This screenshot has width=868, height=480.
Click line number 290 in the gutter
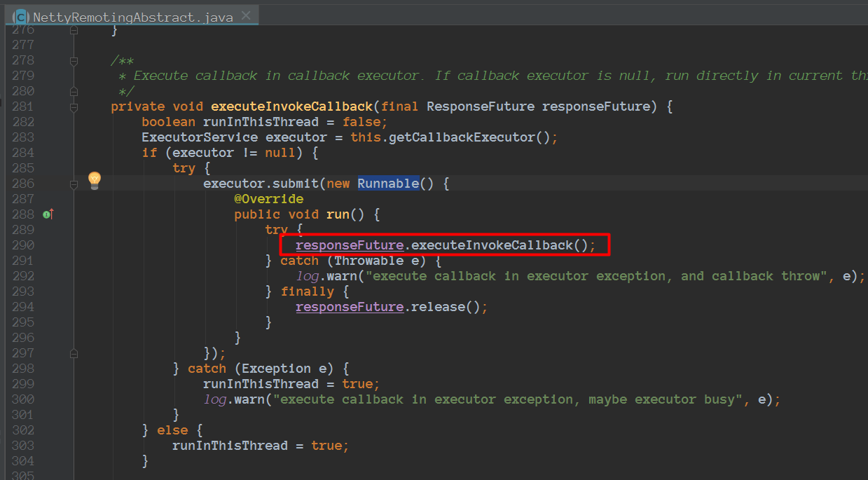click(23, 245)
